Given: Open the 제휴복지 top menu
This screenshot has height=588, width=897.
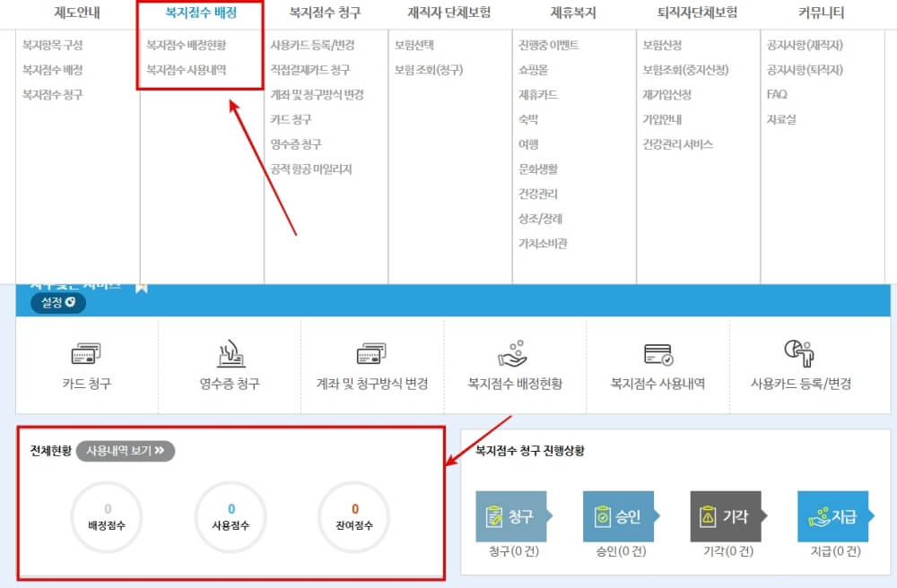Looking at the screenshot, I should coord(573,13).
